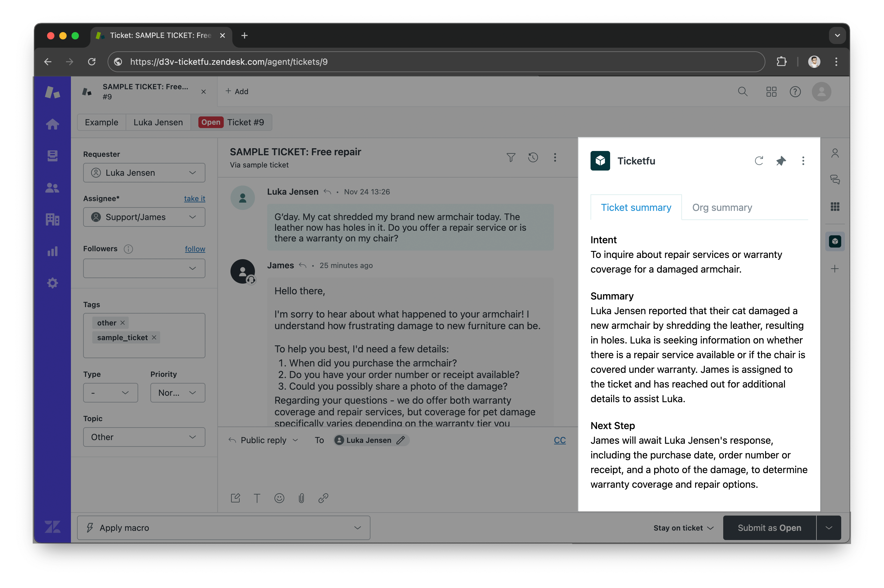Screen dimensions: 884x588
Task: Click the pin icon in Ticketfu
Action: (x=781, y=161)
